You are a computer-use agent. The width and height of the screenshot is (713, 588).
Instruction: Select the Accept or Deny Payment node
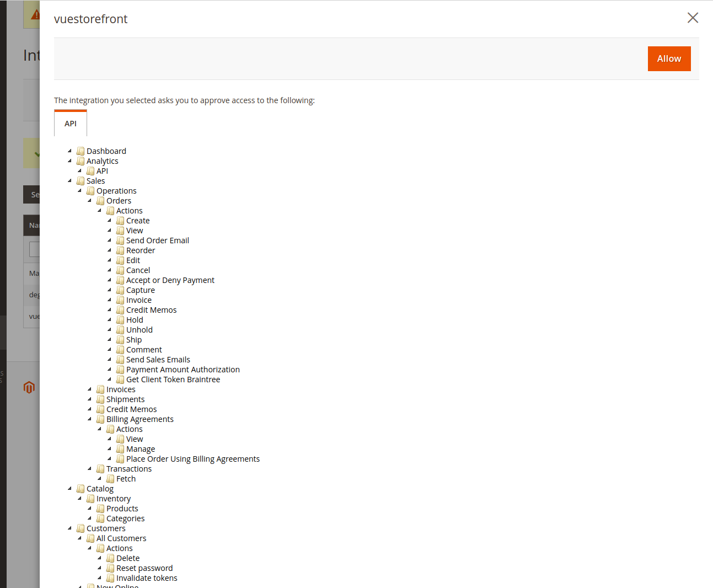[170, 280]
